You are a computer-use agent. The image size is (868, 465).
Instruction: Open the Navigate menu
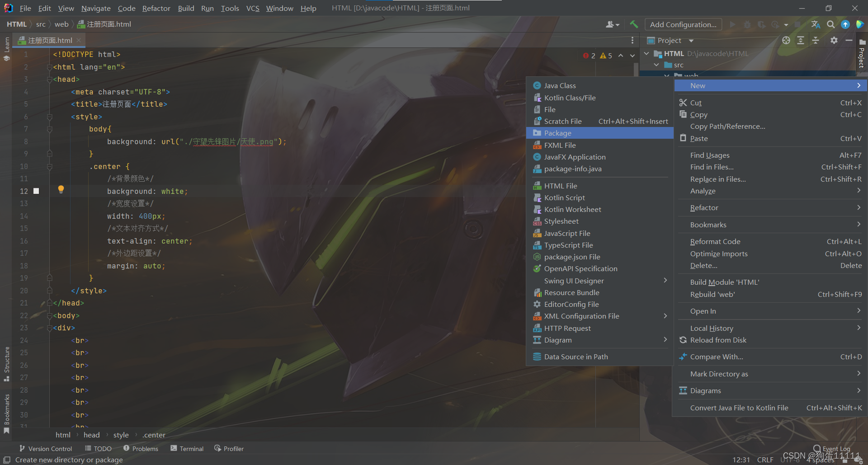[96, 8]
